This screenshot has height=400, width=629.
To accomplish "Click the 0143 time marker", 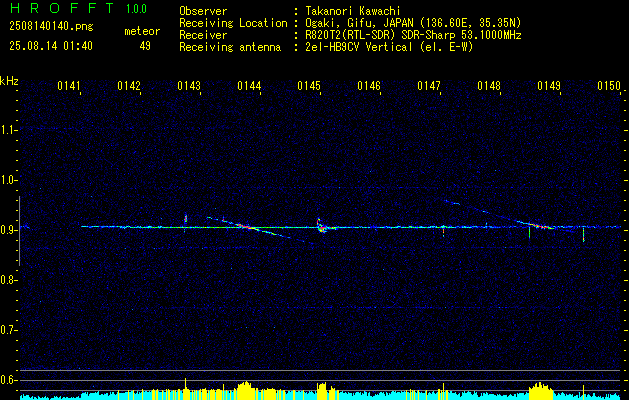I will [189, 86].
